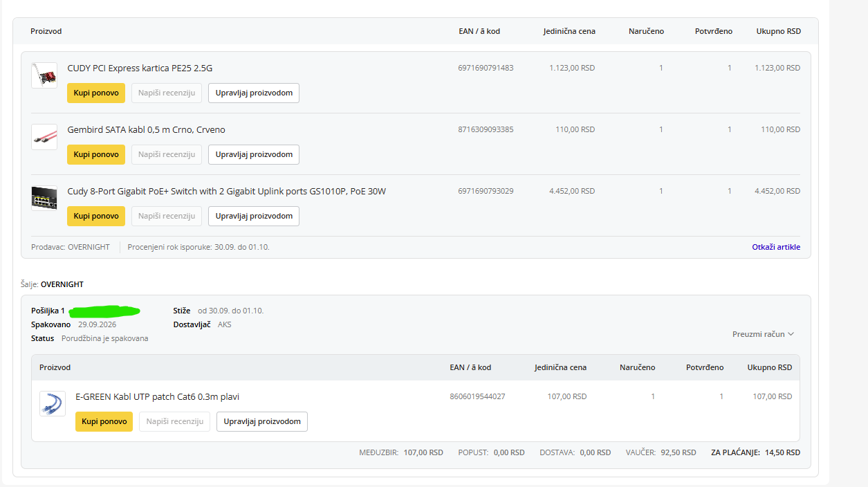Open CUDY PCI Express card product thumbnail
This screenshot has height=487, width=868.
point(44,75)
